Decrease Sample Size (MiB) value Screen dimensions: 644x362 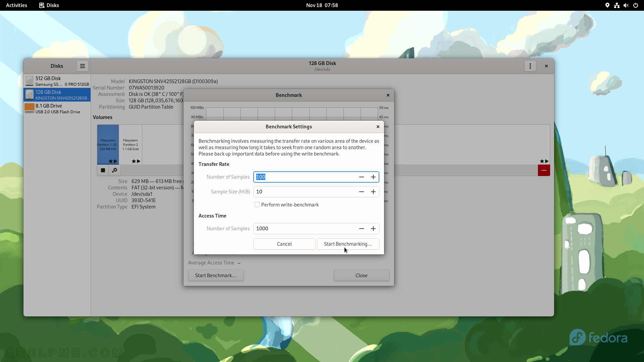pyautogui.click(x=361, y=192)
